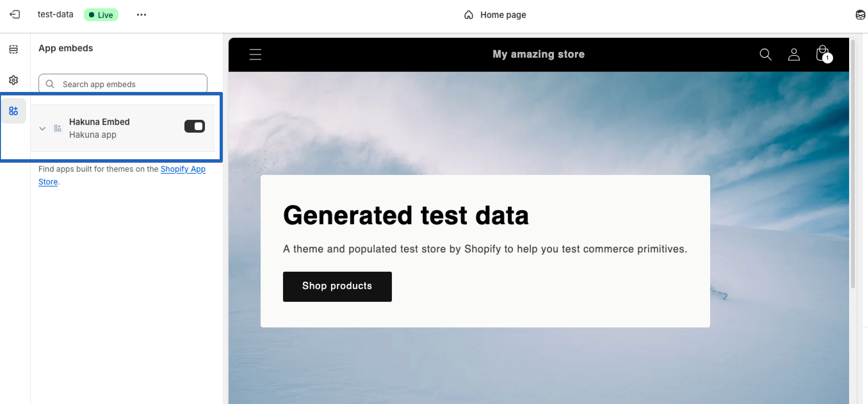This screenshot has width=868, height=404.
Task: Click the My amazing store title
Action: (538, 54)
